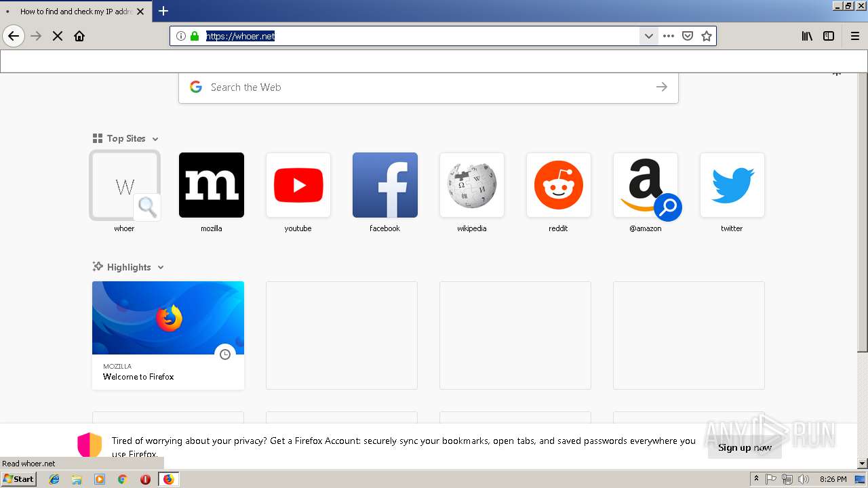The width and height of the screenshot is (868, 488).
Task: Close the whoer.net tab
Action: (140, 12)
